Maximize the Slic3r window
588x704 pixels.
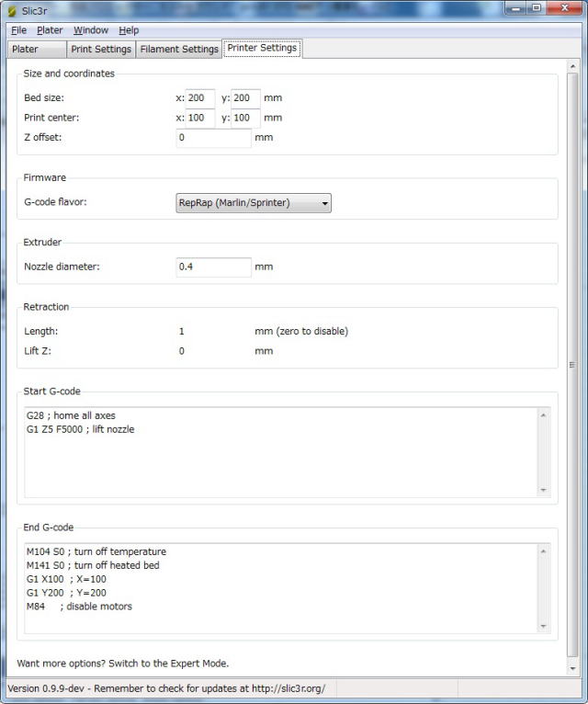click(x=536, y=8)
